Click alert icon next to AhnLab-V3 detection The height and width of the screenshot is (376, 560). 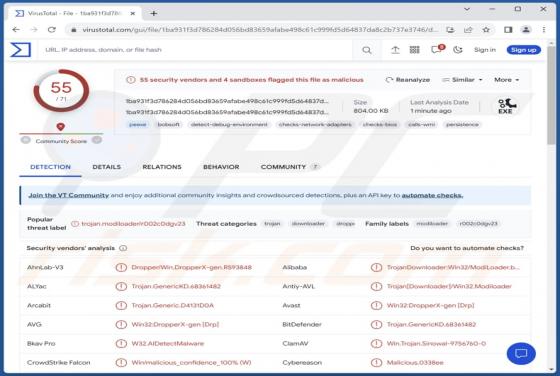click(121, 267)
